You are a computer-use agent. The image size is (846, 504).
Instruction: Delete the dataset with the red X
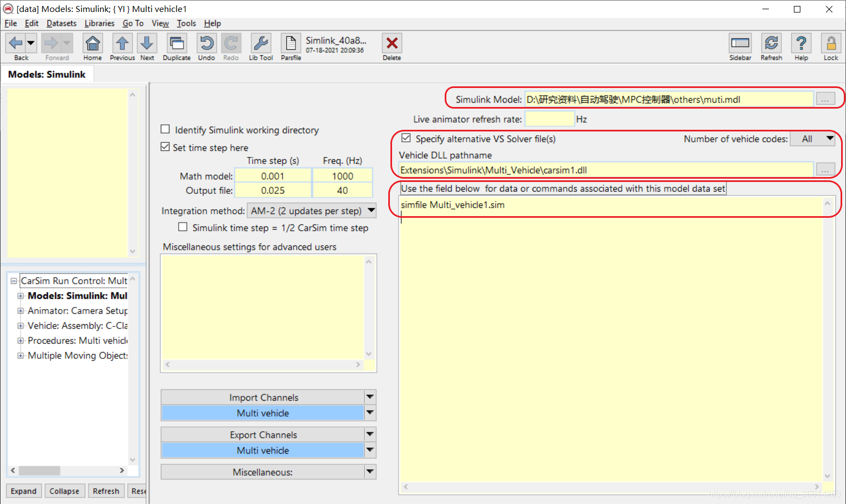point(392,43)
